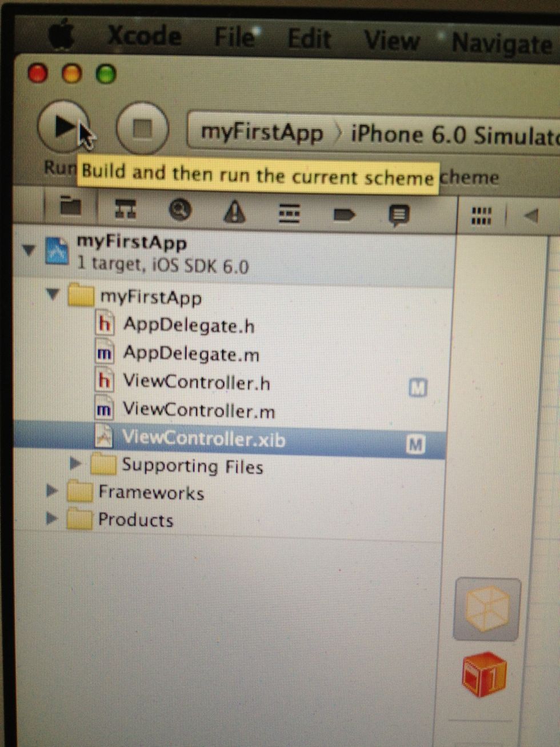Open the Search navigator magnifying glass
Image resolution: width=560 pixels, height=747 pixels.
click(179, 211)
